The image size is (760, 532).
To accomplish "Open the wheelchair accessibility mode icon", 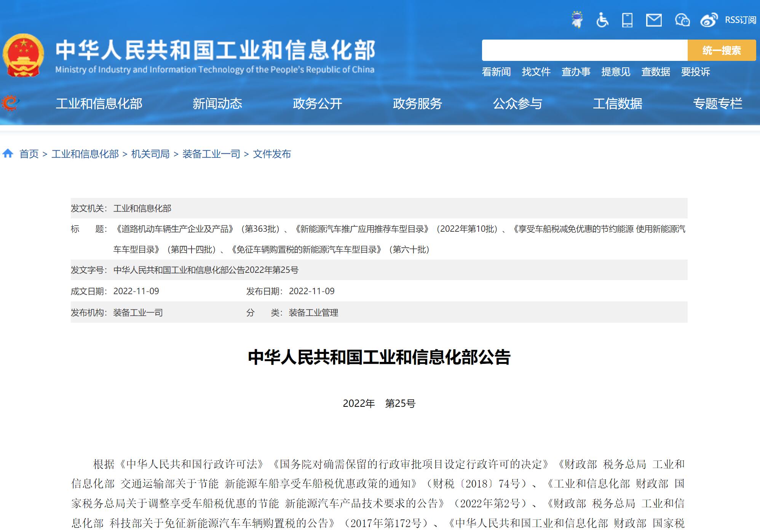I will (x=602, y=20).
